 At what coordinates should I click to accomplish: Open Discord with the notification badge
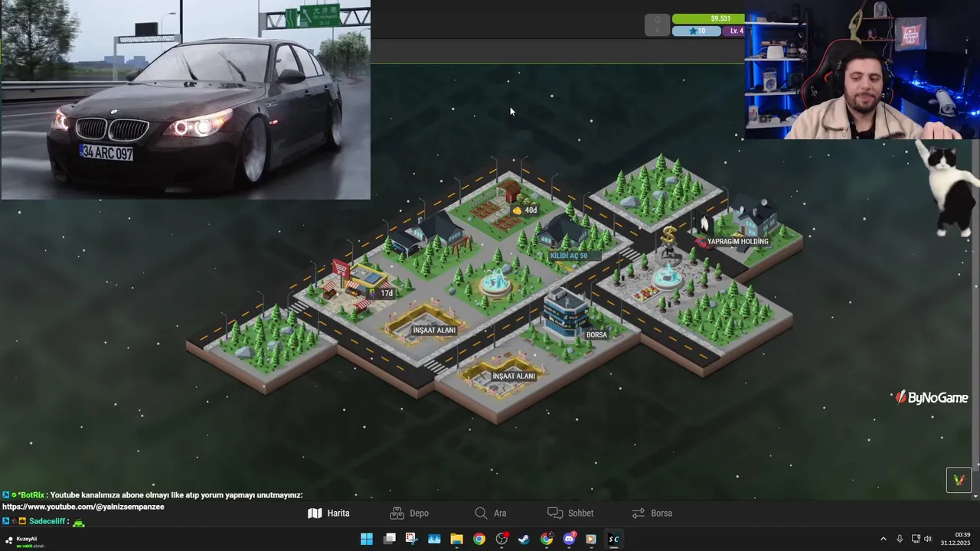[x=569, y=539]
